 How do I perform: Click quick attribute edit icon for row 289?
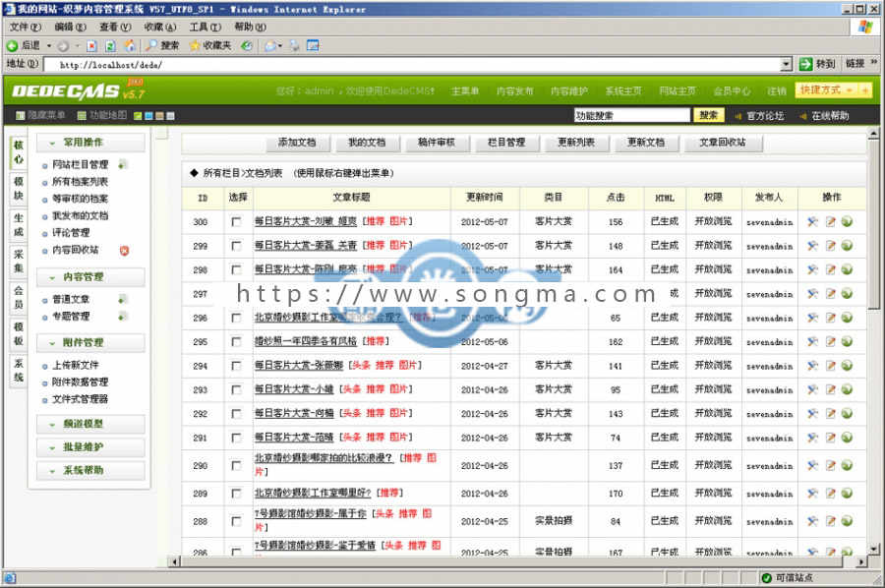[x=813, y=494]
